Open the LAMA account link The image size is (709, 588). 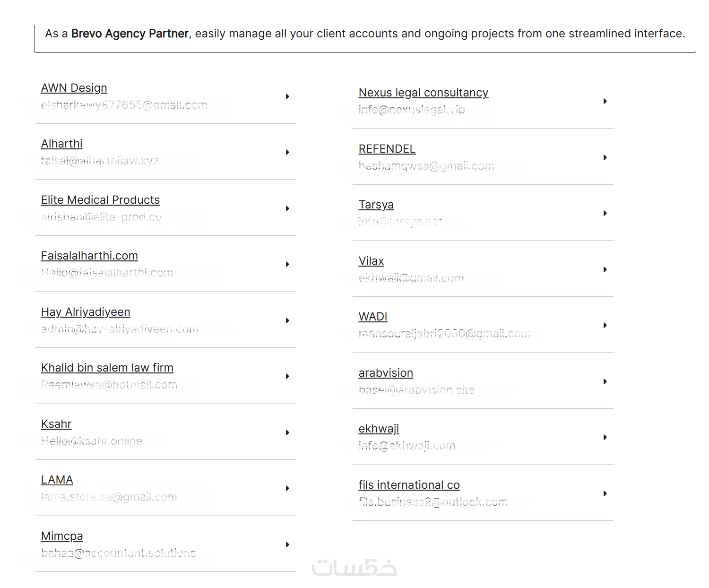pyautogui.click(x=57, y=480)
